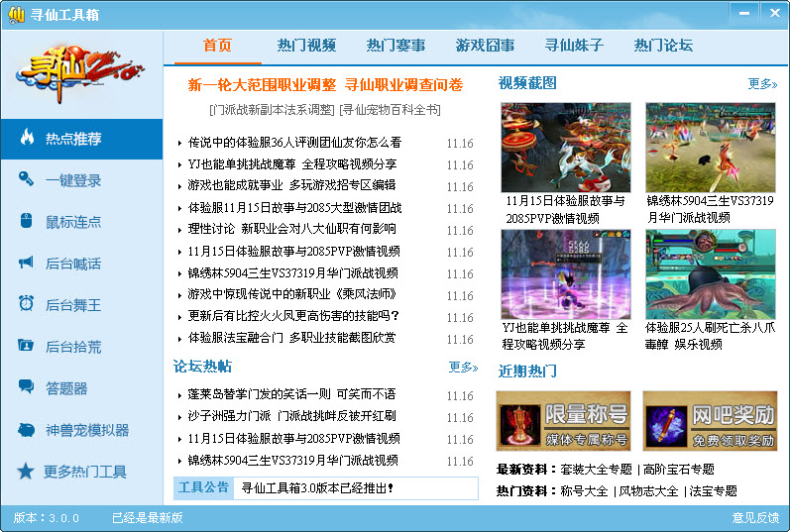The height and width of the screenshot is (532, 790).
Task: Click the folder icon for 后台拾荒
Action: [x=26, y=345]
